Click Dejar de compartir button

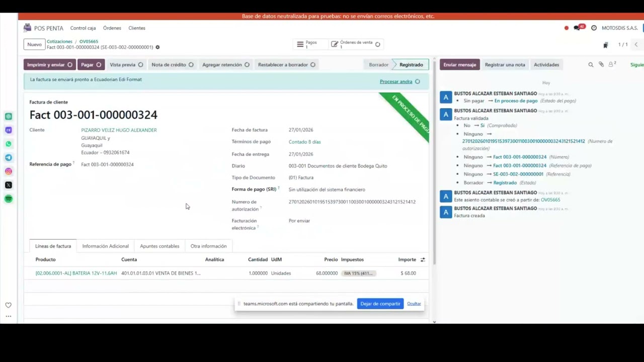(x=380, y=304)
